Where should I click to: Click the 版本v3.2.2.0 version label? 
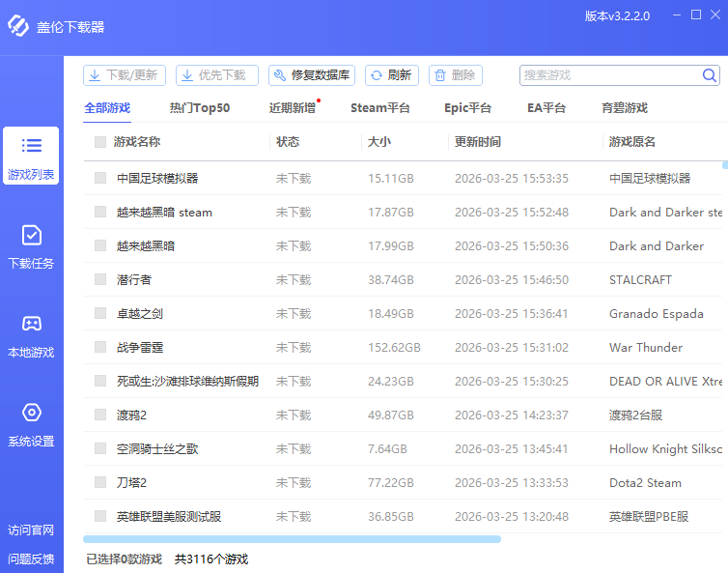tap(617, 16)
